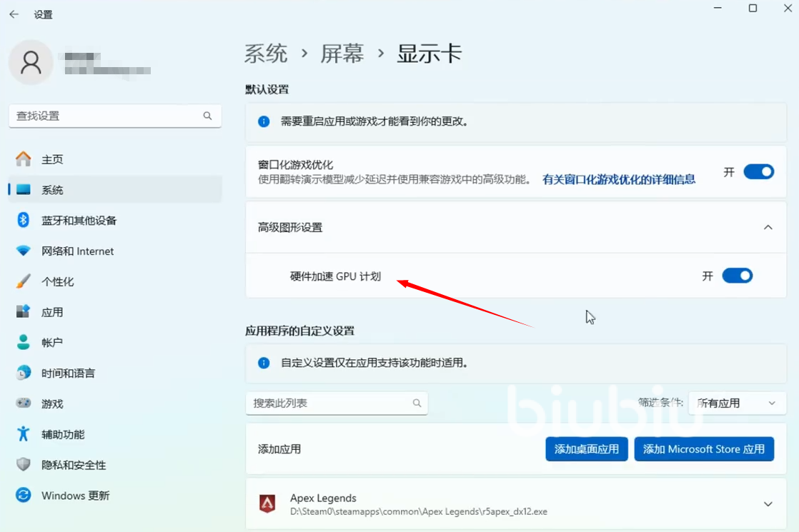
Task: Click 添加 Microsoft Store 应用 button
Action: point(704,449)
